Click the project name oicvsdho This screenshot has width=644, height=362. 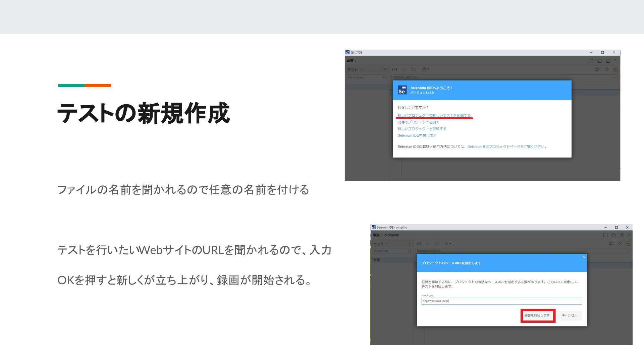tap(392, 235)
